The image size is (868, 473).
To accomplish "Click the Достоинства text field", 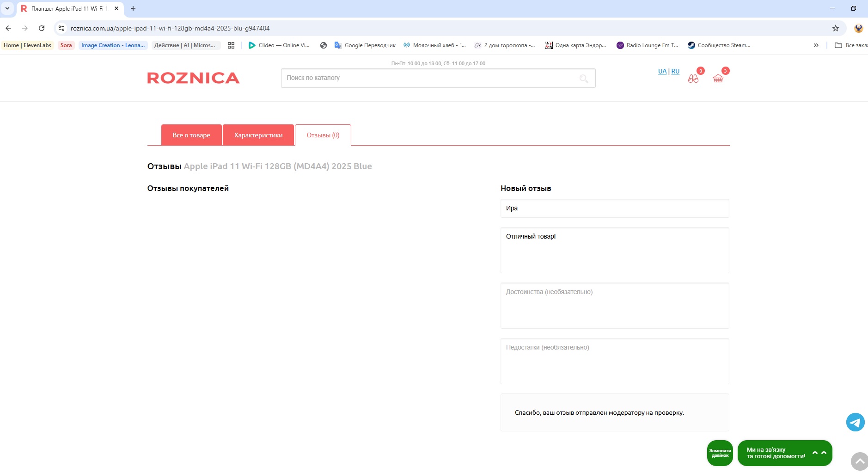I will click(614, 306).
